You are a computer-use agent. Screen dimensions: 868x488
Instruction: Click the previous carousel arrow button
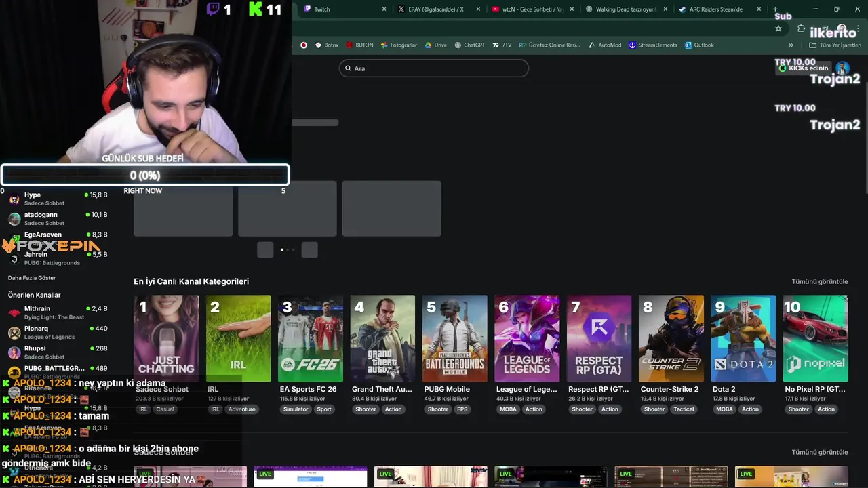click(265, 250)
